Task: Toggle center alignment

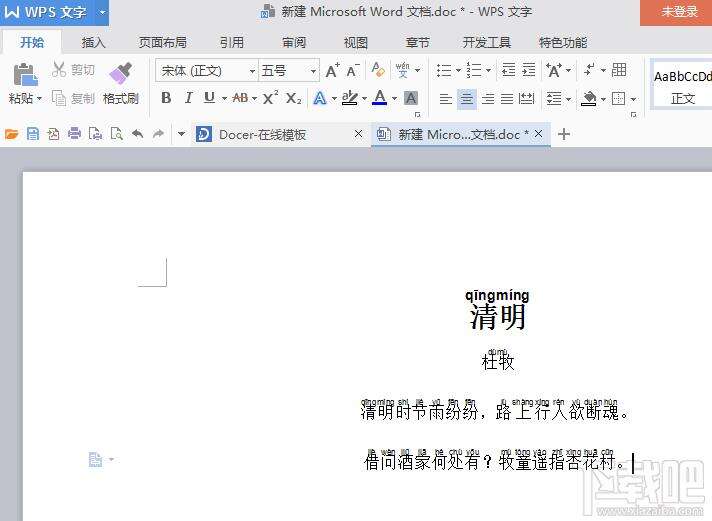Action: 467,98
